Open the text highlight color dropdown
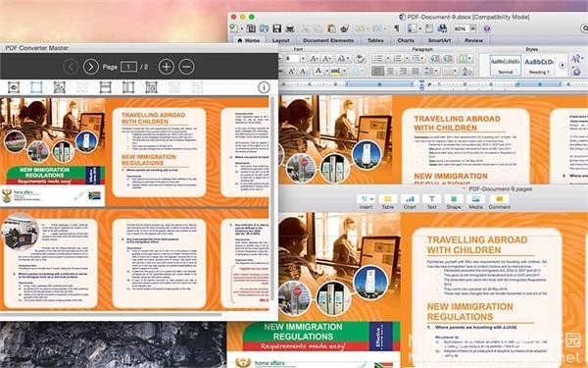The height and width of the screenshot is (368, 588). tap(344, 71)
